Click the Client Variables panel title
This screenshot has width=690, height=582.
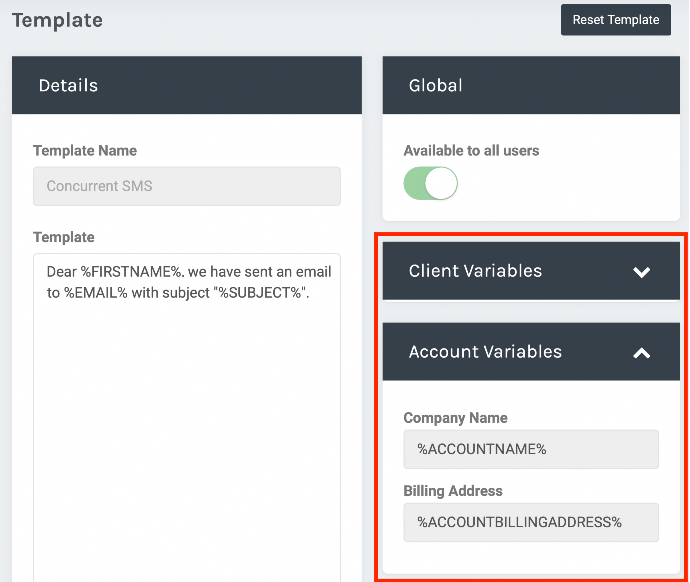(x=475, y=271)
